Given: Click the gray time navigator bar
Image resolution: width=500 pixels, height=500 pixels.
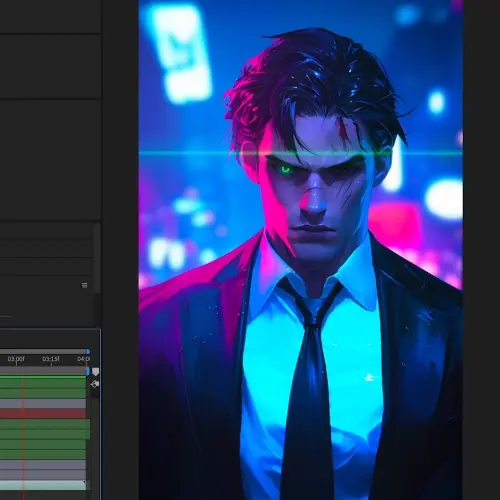Looking at the screenshot, I should (x=43, y=351).
